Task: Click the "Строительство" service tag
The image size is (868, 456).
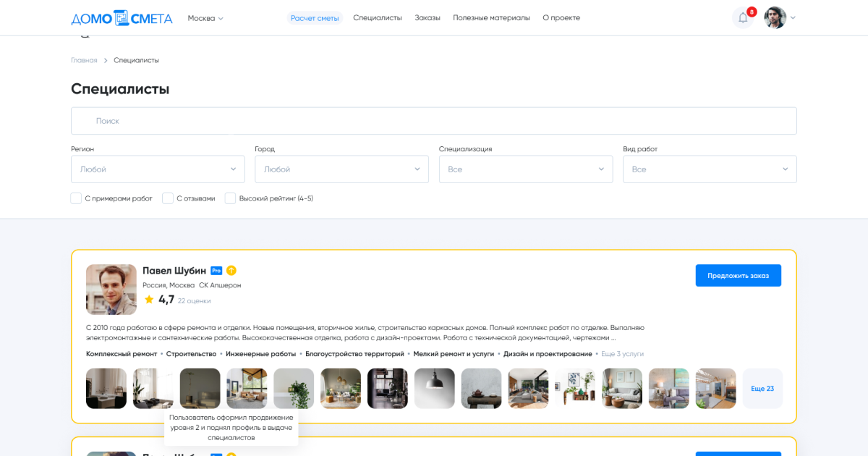Action: coord(192,354)
